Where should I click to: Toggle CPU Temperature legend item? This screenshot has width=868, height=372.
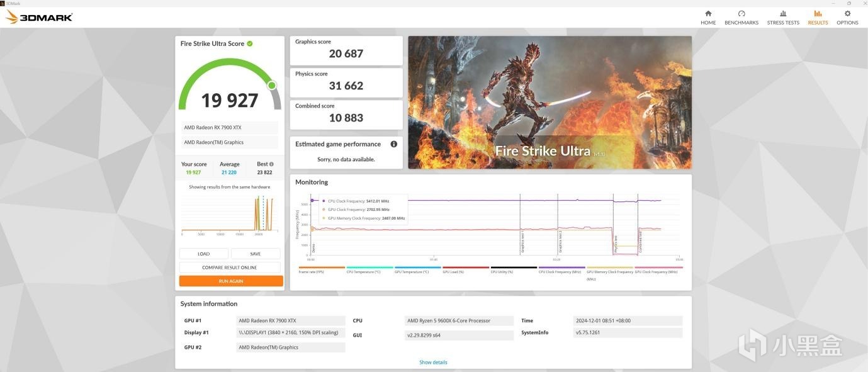pyautogui.click(x=369, y=270)
